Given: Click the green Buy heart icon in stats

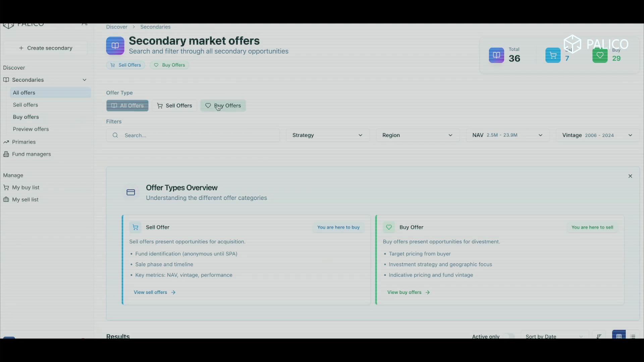Looking at the screenshot, I should click(x=600, y=55).
